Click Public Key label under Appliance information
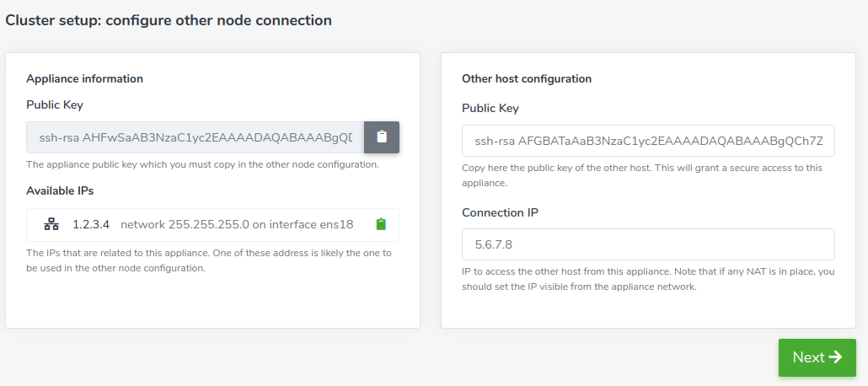 [x=54, y=105]
